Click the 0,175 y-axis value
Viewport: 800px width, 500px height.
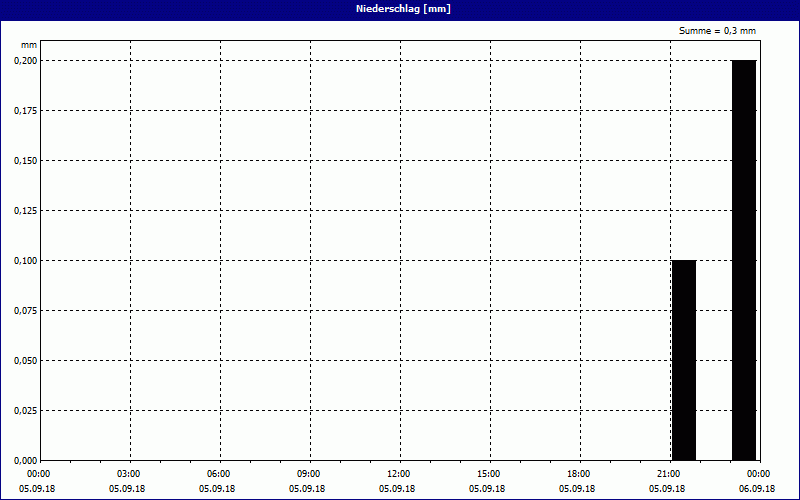[x=25, y=110]
